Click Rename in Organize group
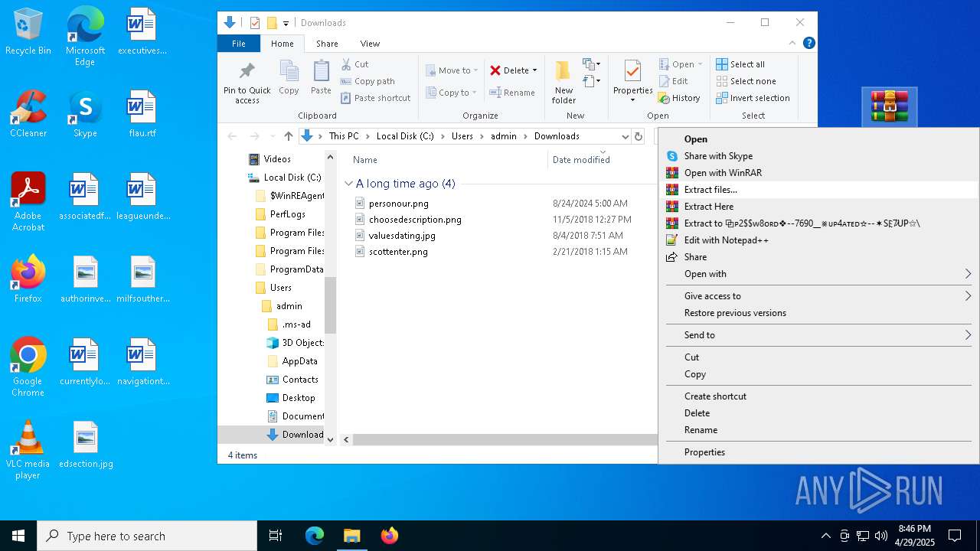This screenshot has width=980, height=551. (x=512, y=93)
